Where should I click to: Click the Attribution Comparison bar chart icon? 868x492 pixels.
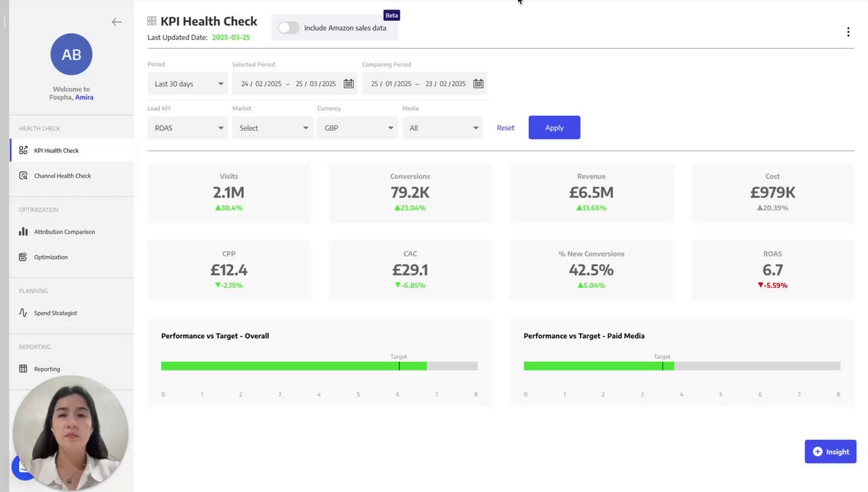pos(23,231)
